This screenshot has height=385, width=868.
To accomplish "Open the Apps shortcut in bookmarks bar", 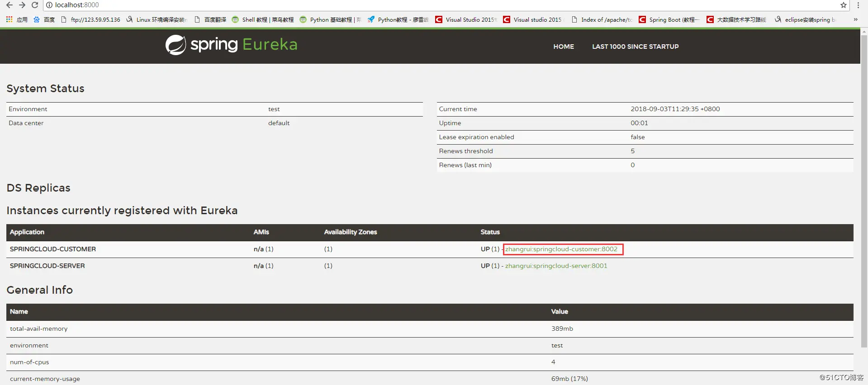I will 17,19.
